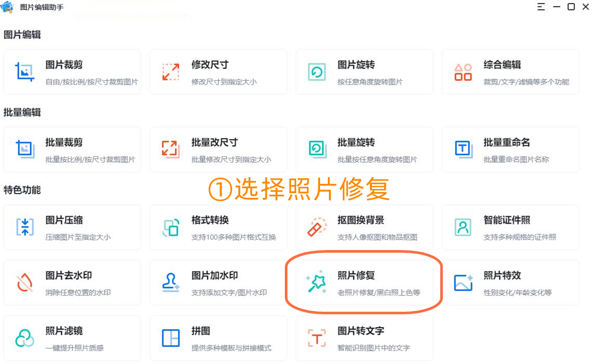The height and width of the screenshot is (364, 592).
Task: Open the 综合编辑 comprehensive edit icon
Action: (463, 71)
